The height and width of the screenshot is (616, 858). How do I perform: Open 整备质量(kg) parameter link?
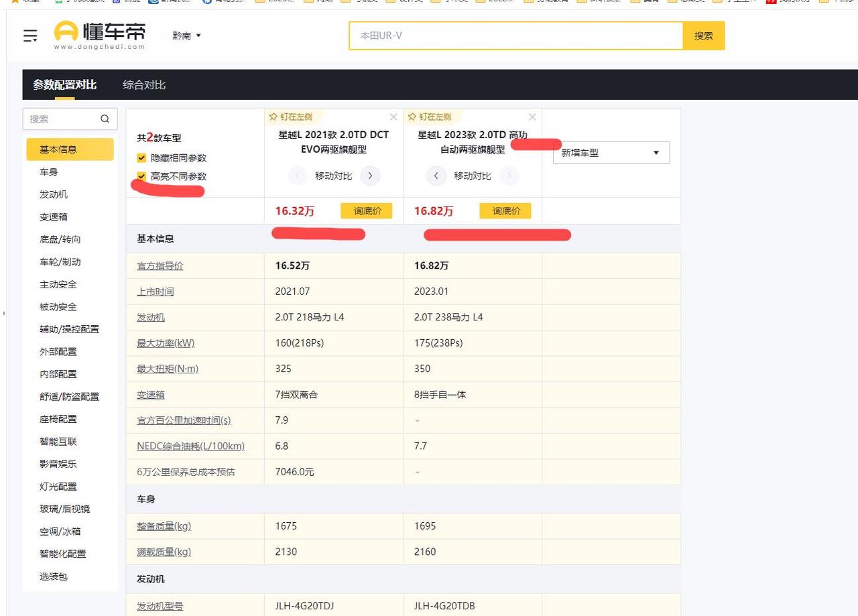164,526
